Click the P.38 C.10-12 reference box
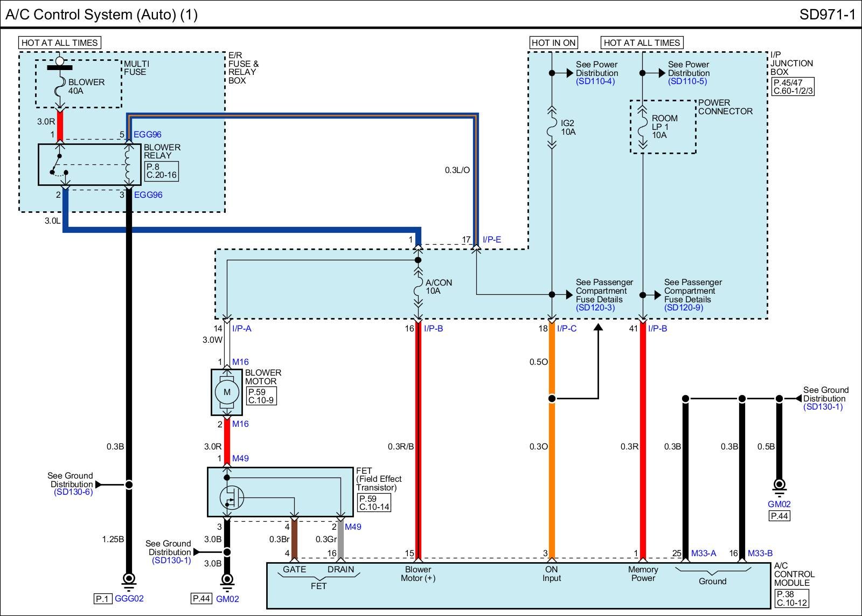 pos(791,598)
